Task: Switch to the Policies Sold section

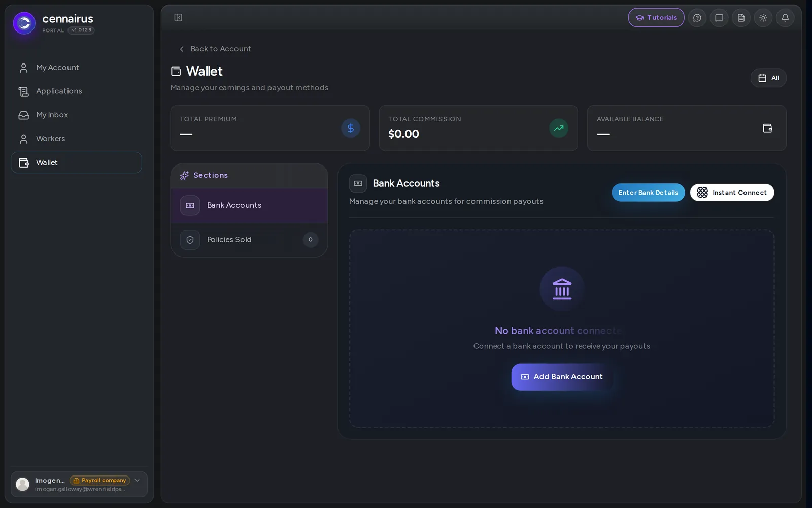Action: pos(249,240)
